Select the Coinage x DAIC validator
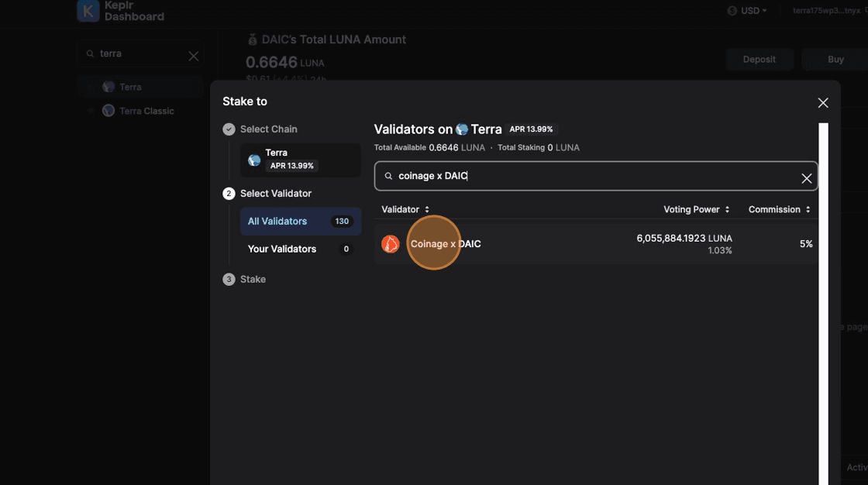868x485 pixels. coord(446,244)
